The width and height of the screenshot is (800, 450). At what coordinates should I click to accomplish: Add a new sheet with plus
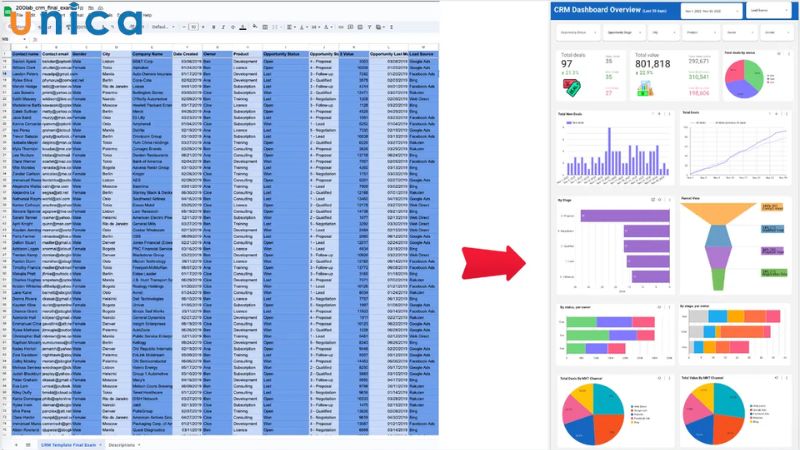coord(16,445)
